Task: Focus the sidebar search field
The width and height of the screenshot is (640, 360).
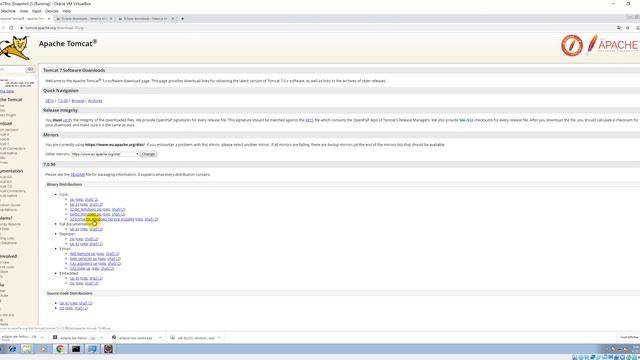Action: pyautogui.click(x=13, y=69)
